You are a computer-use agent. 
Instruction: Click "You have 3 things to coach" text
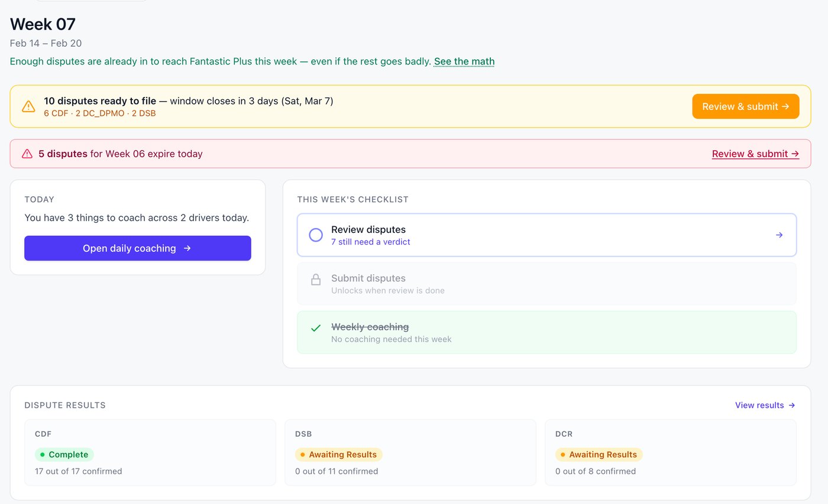137,217
